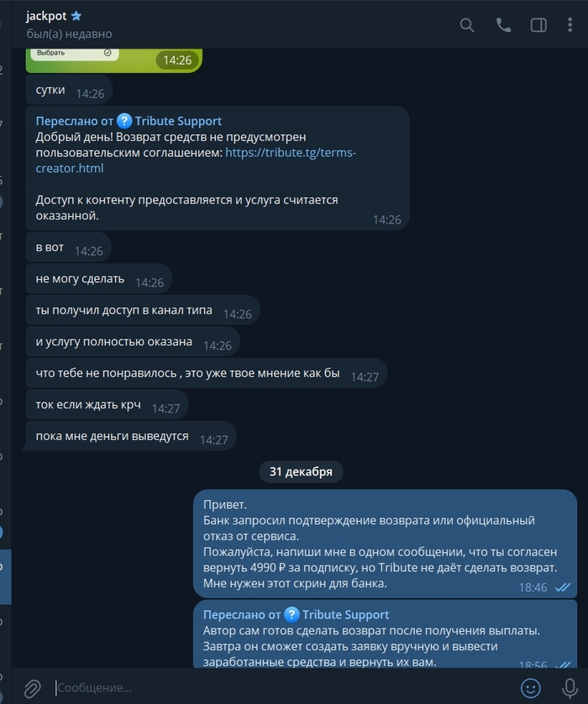
Task: Open the tribute.tg terms-creator link
Action: click(196, 160)
